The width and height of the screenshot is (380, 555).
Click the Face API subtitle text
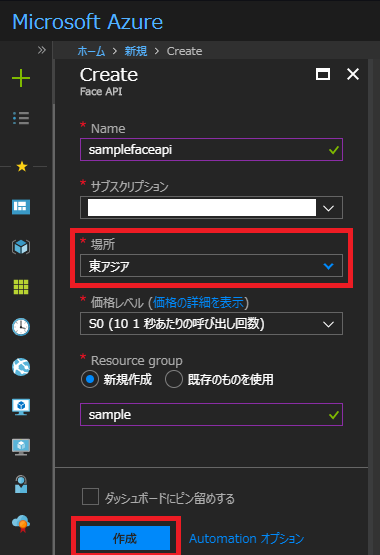coord(101,92)
